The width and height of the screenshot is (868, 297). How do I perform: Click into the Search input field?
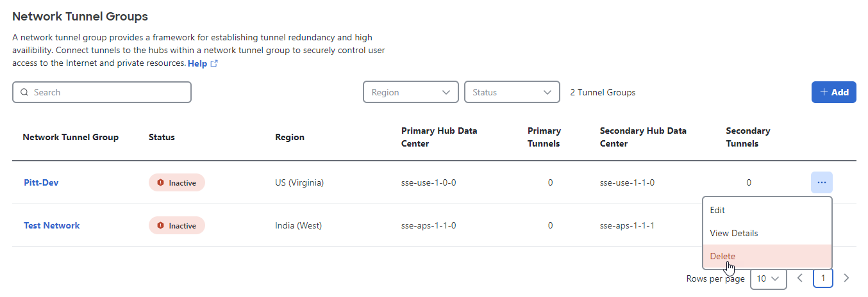(x=102, y=92)
